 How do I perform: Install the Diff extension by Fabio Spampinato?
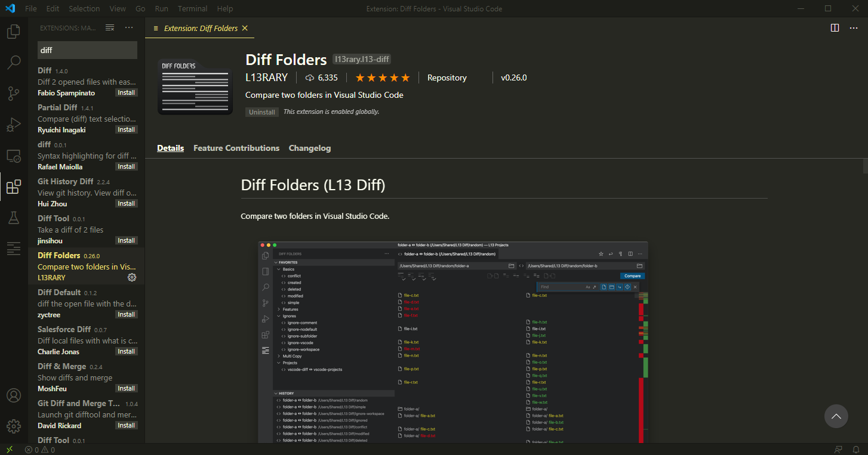click(126, 92)
